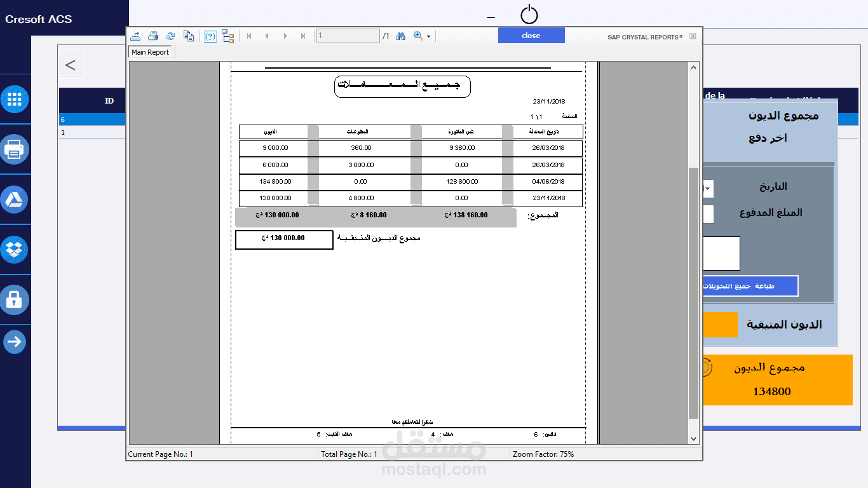The image size is (868, 488).
Task: Click the right arrow sidebar icon
Action: [15, 342]
